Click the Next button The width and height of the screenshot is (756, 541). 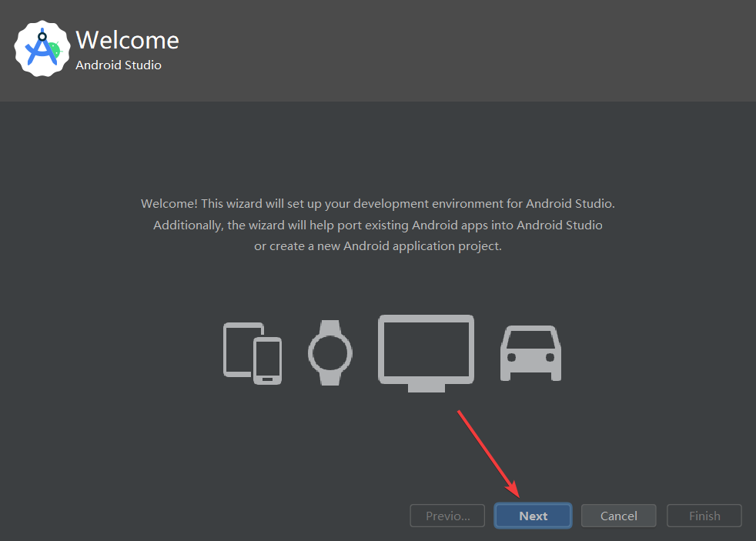[533, 516]
